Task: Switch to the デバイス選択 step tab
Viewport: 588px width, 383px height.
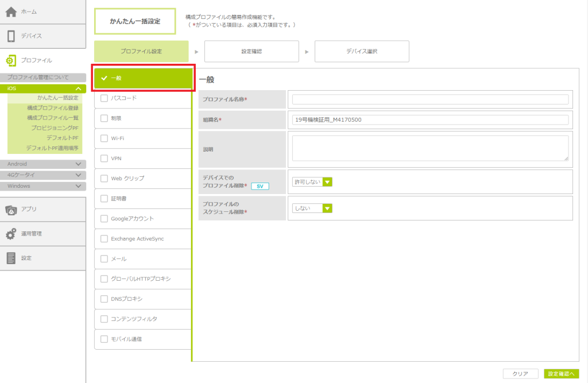Action: pyautogui.click(x=362, y=51)
